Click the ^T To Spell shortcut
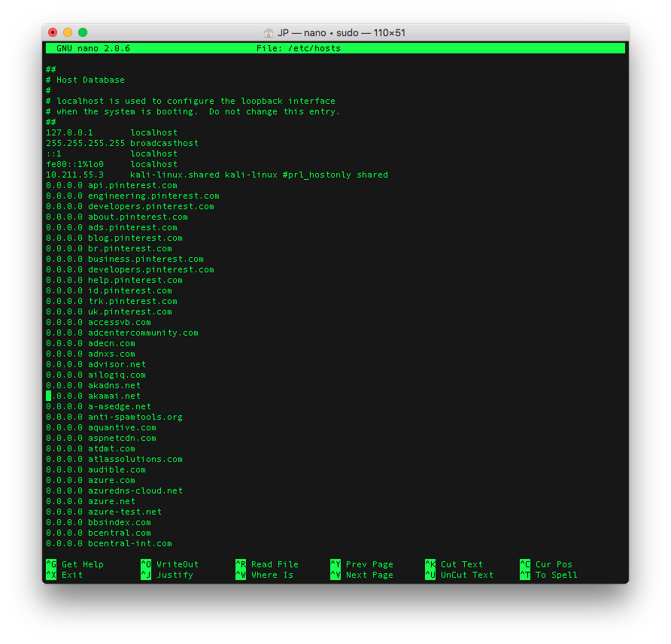The width and height of the screenshot is (671, 644). tap(548, 575)
